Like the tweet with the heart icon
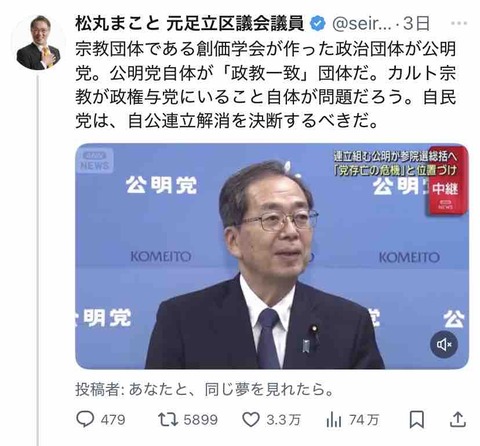Viewport: 480px width, 446px height. click(x=251, y=419)
